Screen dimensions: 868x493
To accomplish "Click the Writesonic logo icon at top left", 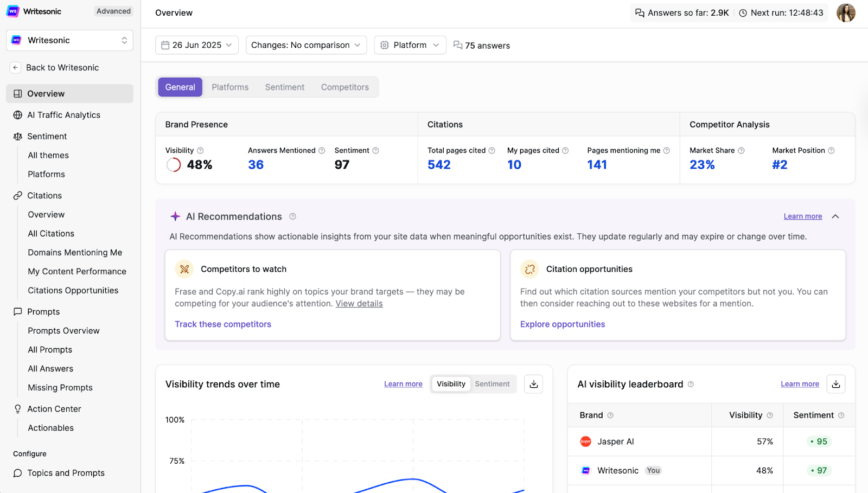I will [13, 11].
